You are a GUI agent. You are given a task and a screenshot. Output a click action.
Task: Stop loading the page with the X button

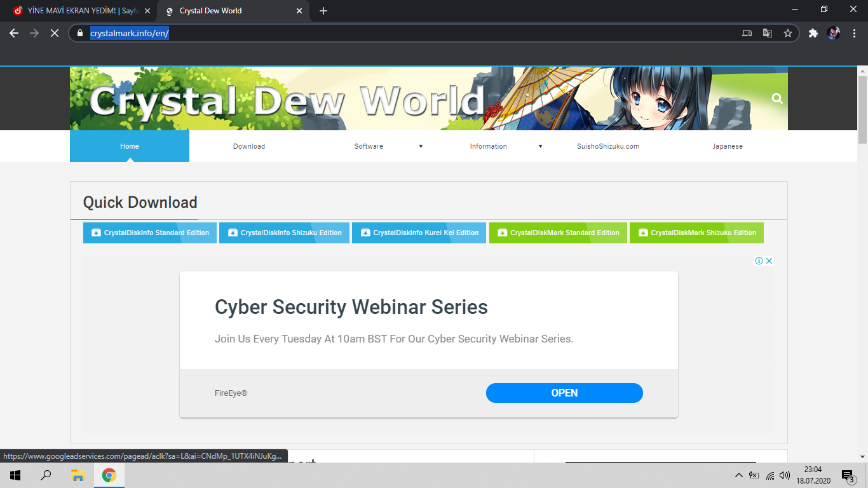[55, 33]
